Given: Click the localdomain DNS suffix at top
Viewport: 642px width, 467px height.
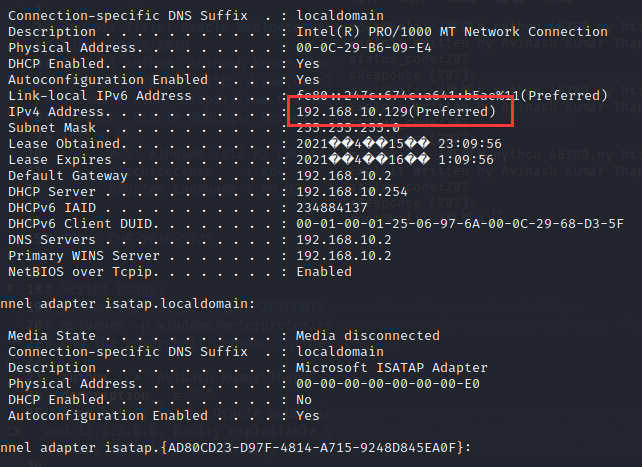Looking at the screenshot, I should 340,16.
